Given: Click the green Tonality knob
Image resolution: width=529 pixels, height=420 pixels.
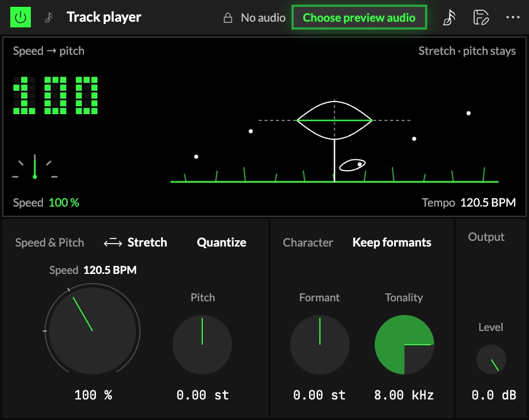Looking at the screenshot, I should click(x=404, y=345).
